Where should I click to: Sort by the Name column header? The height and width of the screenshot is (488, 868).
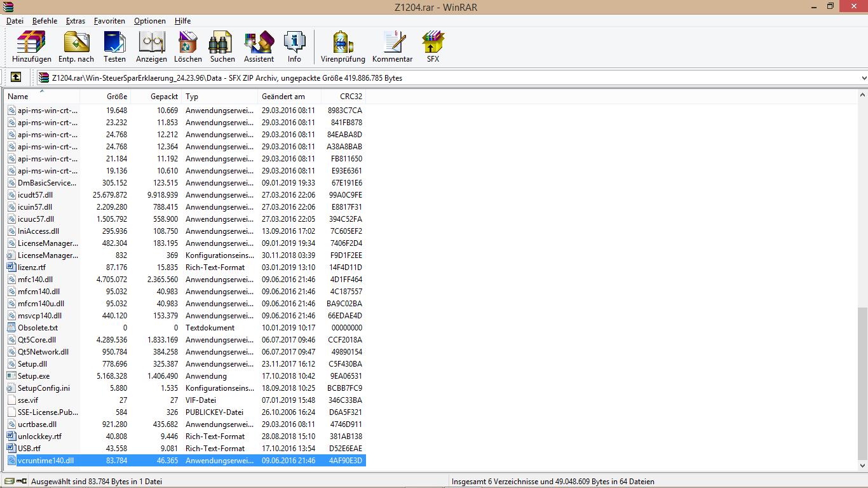coord(42,97)
